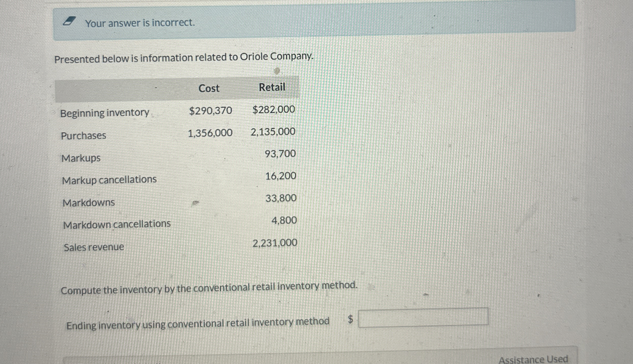This screenshot has width=633, height=364.
Task: Click the dollar sign beside answer box
Action: point(350,319)
